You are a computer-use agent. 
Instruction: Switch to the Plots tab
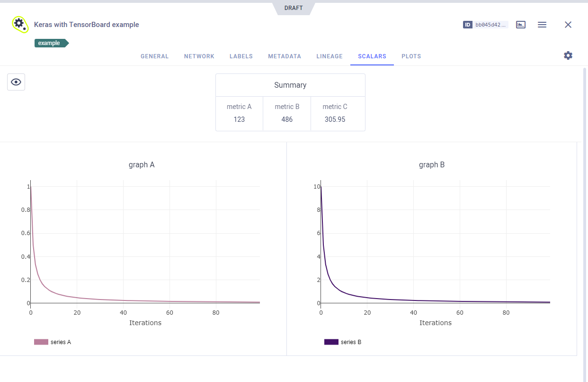(x=411, y=56)
